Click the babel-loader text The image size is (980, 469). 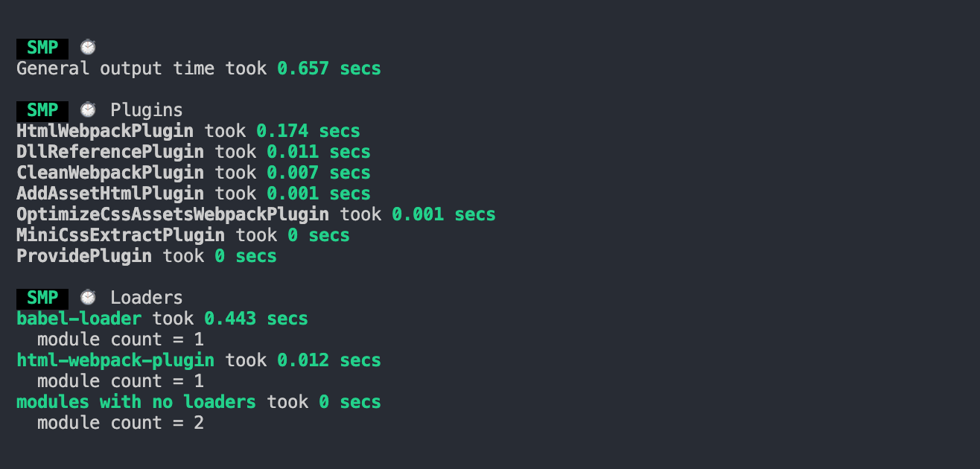pyautogui.click(x=79, y=319)
